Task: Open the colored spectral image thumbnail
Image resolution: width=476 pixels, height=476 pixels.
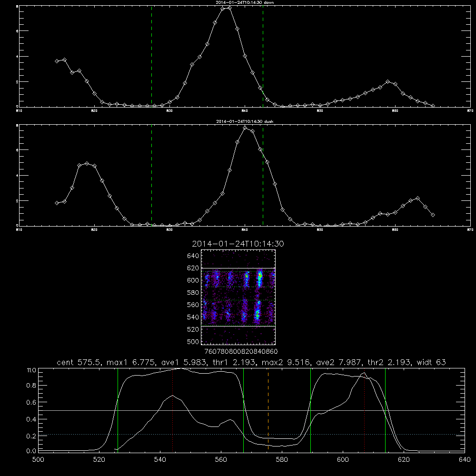Action: (x=238, y=297)
